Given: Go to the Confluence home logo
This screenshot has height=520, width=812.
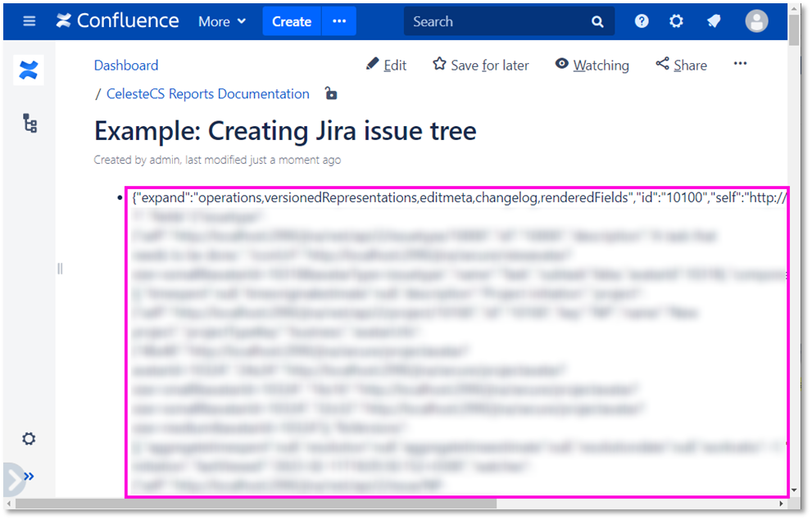Looking at the screenshot, I should coord(117,21).
